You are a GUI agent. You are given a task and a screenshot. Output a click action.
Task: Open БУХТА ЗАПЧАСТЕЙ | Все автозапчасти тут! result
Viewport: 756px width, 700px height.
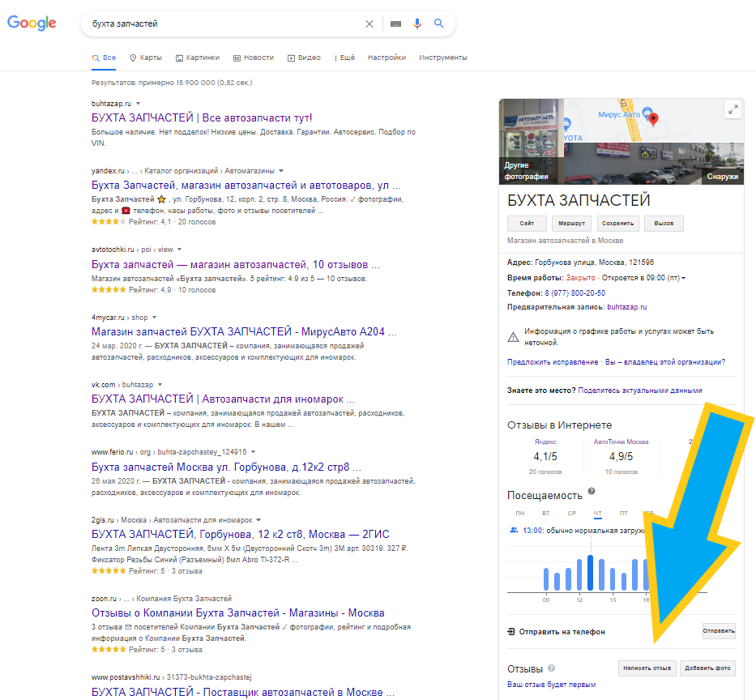point(202,117)
